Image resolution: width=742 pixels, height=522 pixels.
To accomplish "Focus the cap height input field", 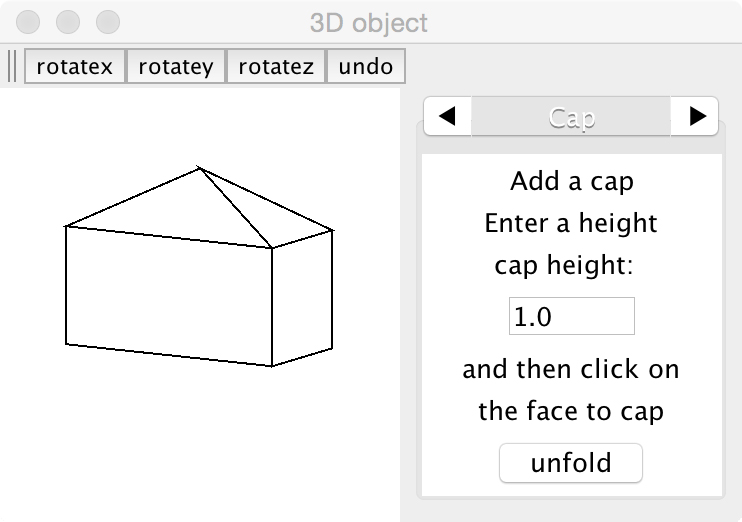I will click(x=571, y=317).
